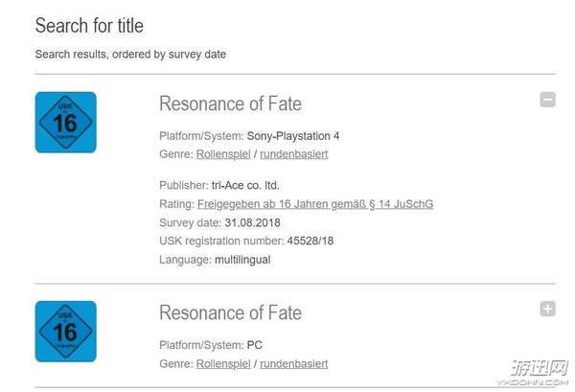Click the USK 16 badge for the PlayStation 4 result
Image resolution: width=575 pixels, height=392 pixels.
[x=65, y=122]
